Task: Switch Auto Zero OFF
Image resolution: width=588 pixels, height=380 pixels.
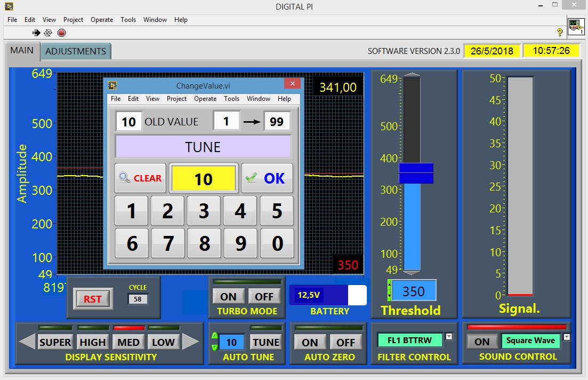Action: 345,342
